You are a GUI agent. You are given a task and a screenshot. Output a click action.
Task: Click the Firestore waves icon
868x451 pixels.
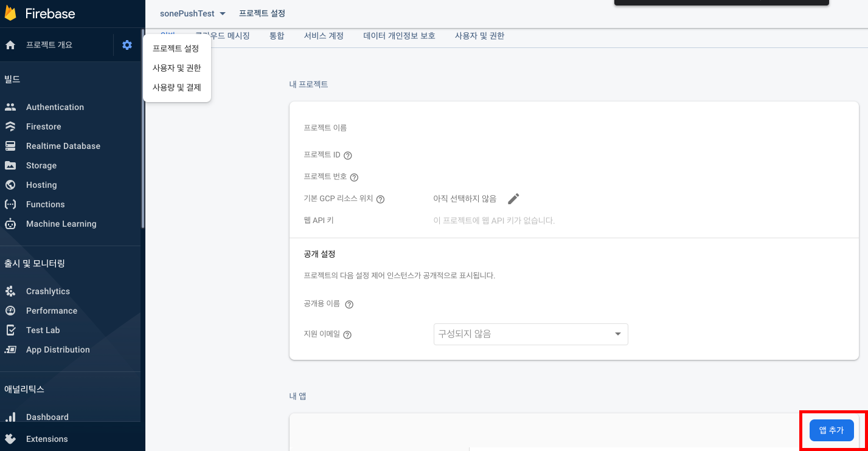[10, 126]
